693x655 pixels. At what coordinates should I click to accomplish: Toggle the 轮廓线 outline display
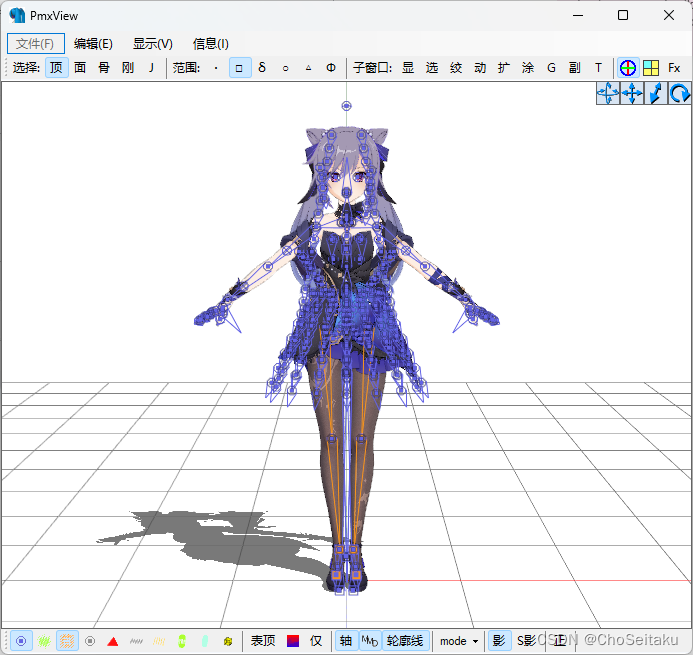405,641
